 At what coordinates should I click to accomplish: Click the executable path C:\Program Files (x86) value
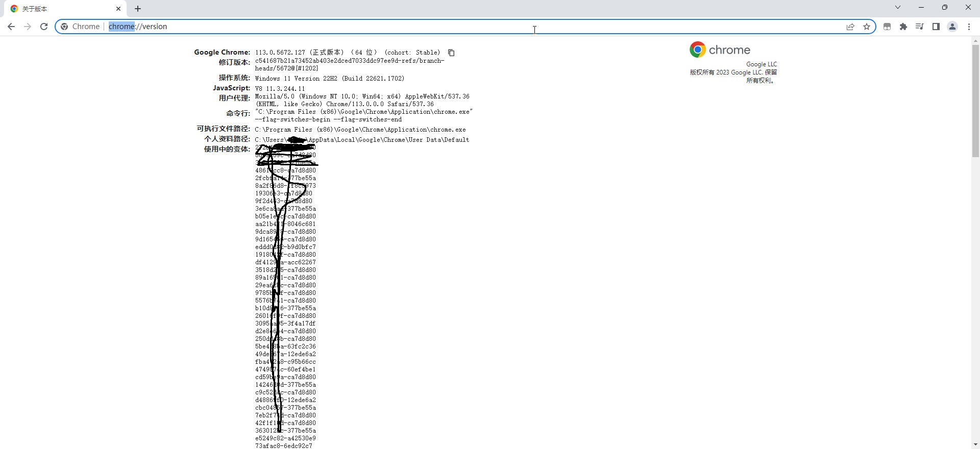pyautogui.click(x=360, y=130)
